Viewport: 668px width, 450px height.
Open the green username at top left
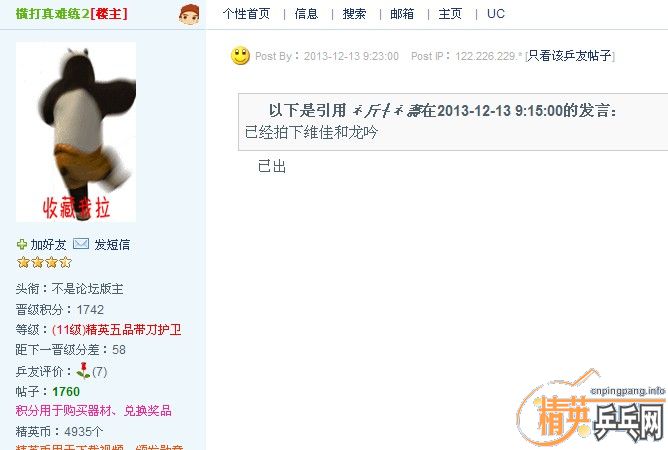pyautogui.click(x=53, y=14)
